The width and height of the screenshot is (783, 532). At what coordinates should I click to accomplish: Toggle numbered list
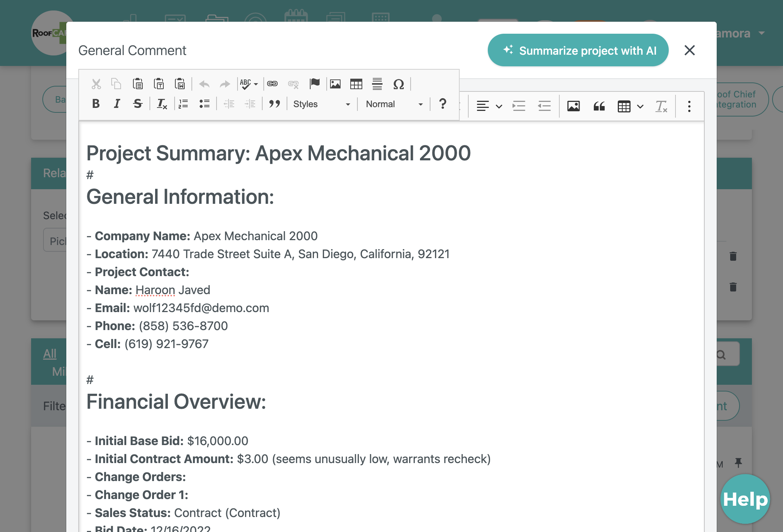click(x=183, y=104)
